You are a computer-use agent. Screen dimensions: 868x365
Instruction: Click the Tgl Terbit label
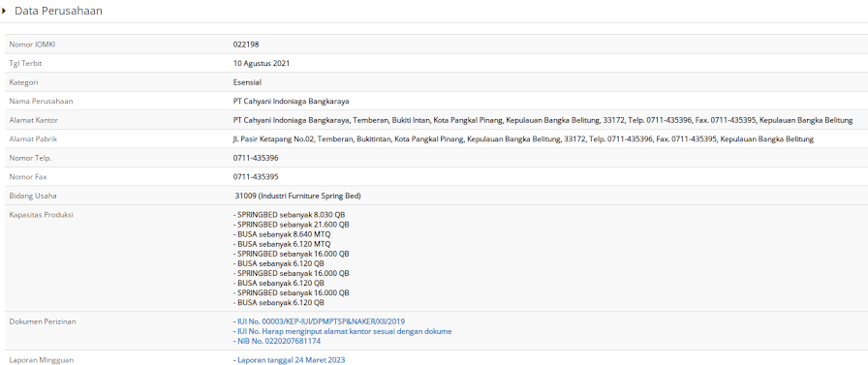[25, 64]
